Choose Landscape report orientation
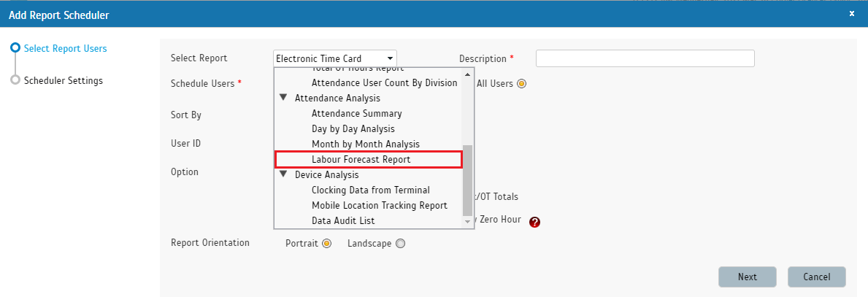 [x=399, y=244]
